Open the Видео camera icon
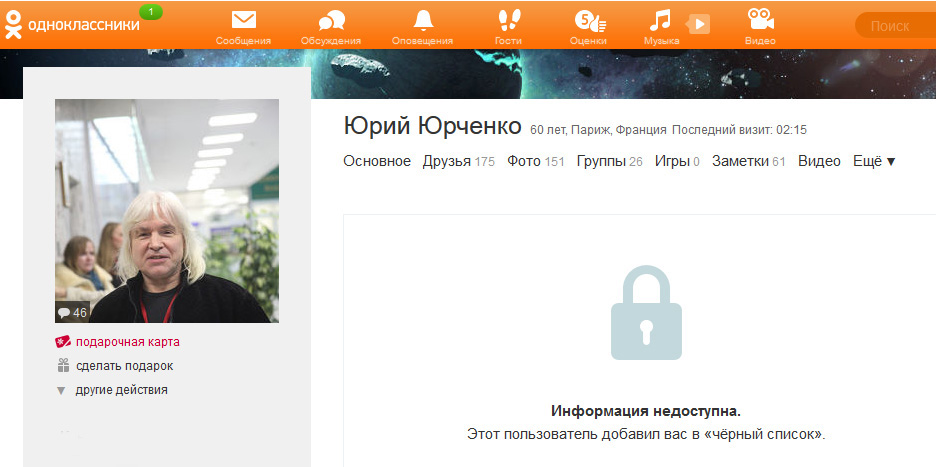The image size is (936, 467). point(760,19)
